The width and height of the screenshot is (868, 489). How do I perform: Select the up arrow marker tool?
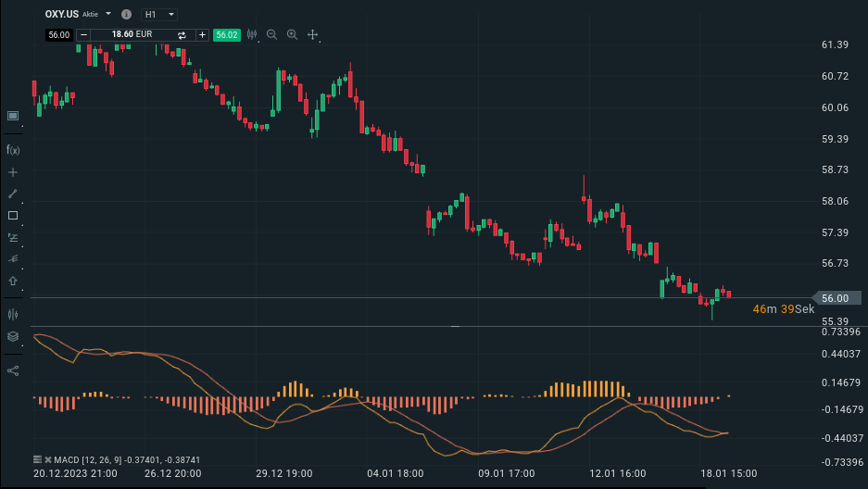tap(13, 281)
